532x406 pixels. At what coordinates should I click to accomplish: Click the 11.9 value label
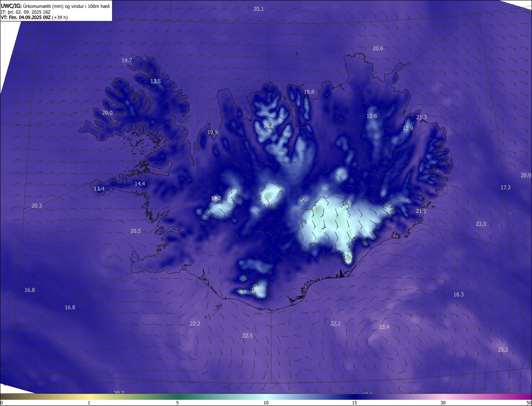point(408,128)
